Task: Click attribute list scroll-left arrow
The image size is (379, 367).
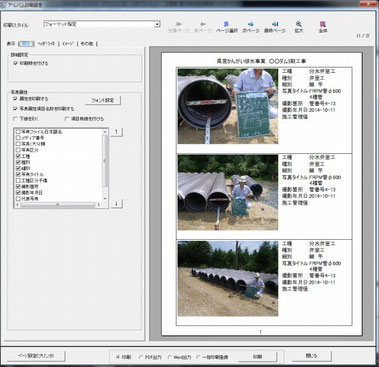Action: (x=17, y=205)
